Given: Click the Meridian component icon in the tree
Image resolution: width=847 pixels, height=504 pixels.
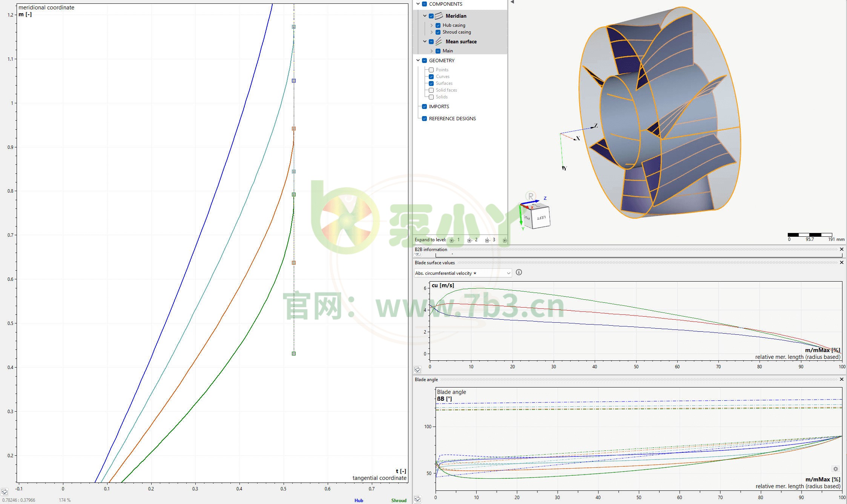Looking at the screenshot, I should click(x=439, y=16).
